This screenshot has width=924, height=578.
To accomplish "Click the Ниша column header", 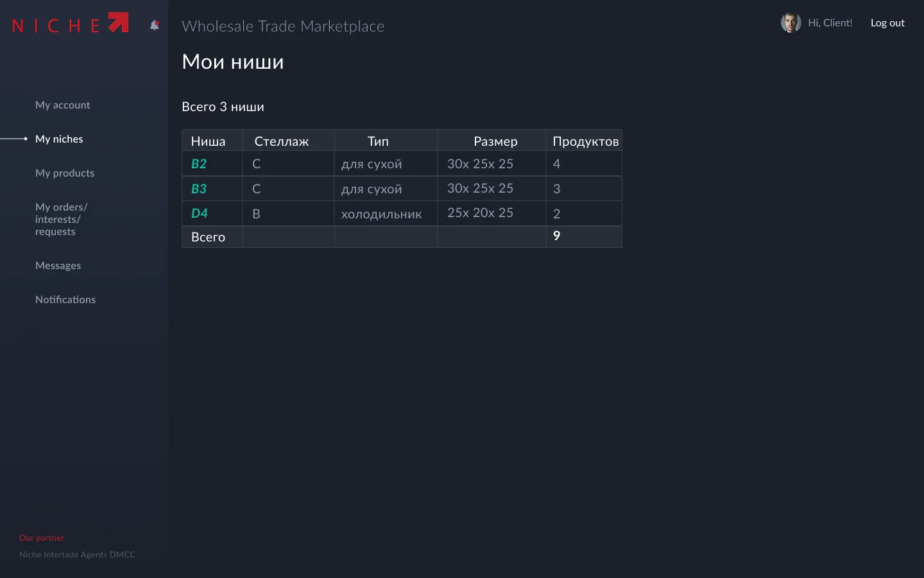I will (208, 141).
